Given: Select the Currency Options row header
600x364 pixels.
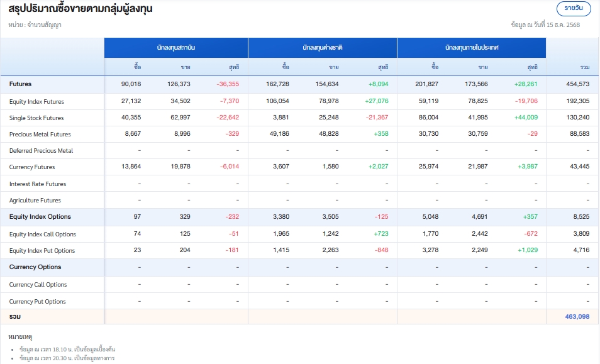Looking at the screenshot, I should (x=35, y=267).
